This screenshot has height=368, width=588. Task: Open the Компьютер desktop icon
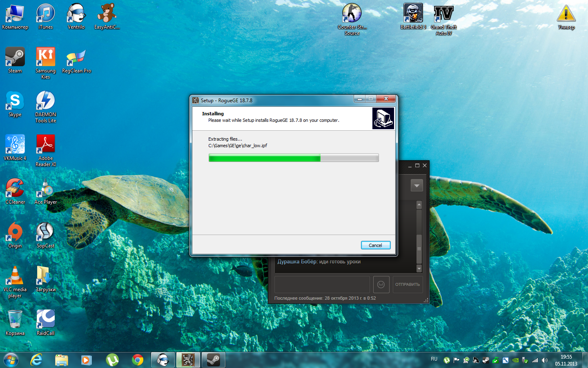click(x=15, y=17)
